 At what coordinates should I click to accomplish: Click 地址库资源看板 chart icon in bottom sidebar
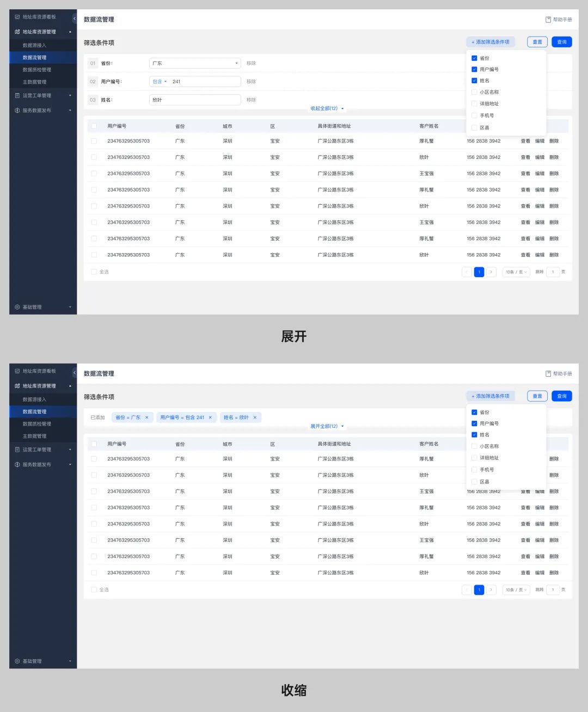coord(17,371)
